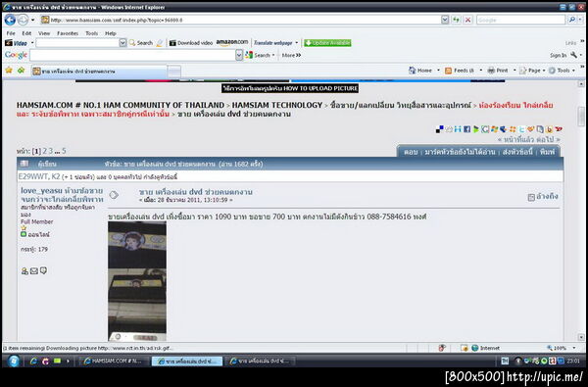Open a new blank browser tab
The image size is (588, 387).
coord(174,71)
